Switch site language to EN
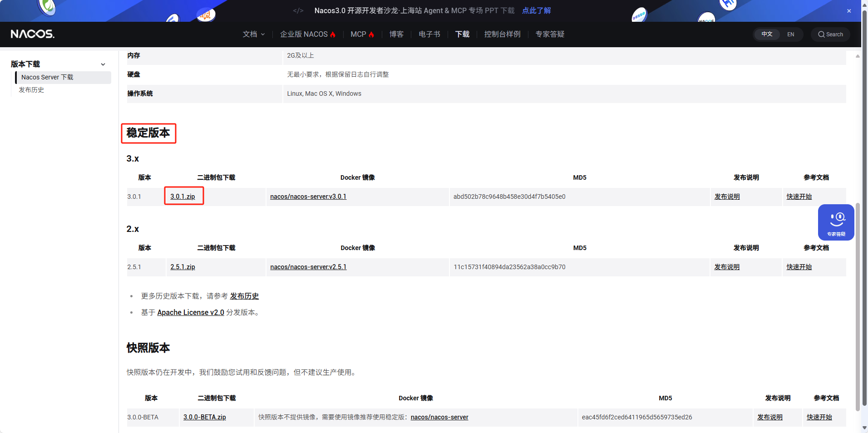The height and width of the screenshot is (433, 868). [x=791, y=34]
